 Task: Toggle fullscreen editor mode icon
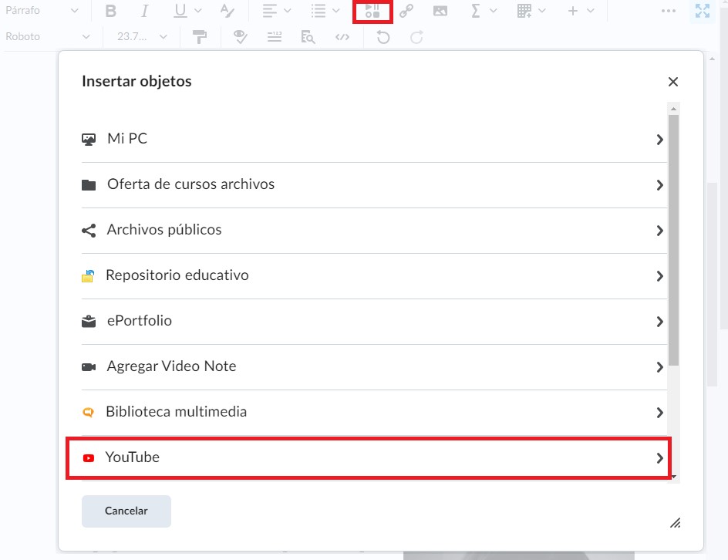[702, 11]
